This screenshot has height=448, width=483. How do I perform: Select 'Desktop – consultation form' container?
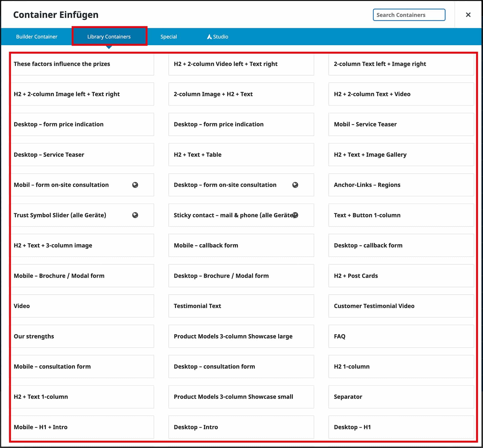click(x=241, y=366)
